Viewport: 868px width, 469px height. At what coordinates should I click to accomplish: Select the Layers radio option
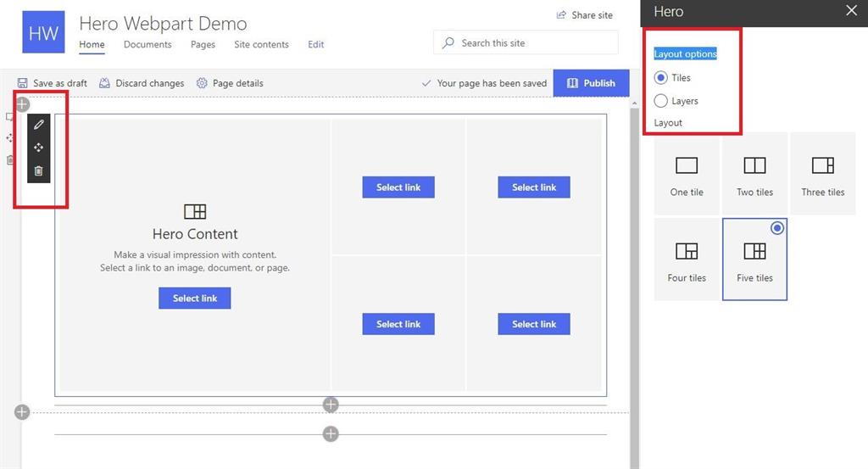tap(660, 101)
